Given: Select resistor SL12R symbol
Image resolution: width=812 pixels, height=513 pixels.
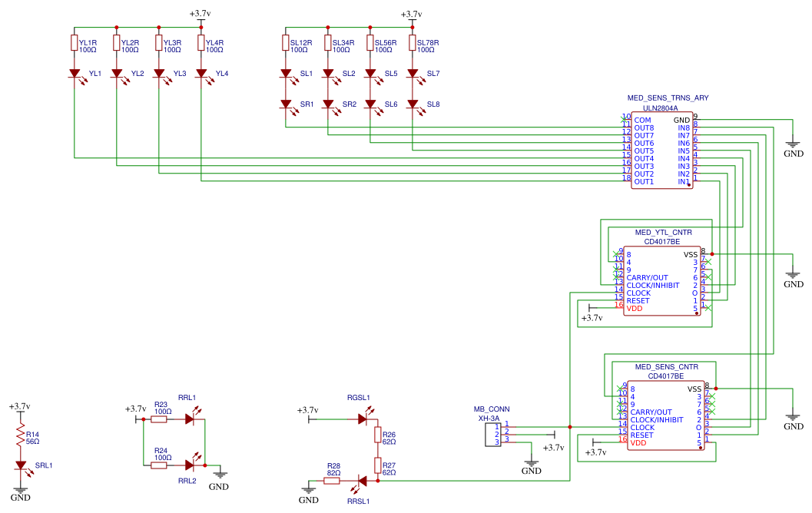Looking at the screenshot, I should [286, 43].
